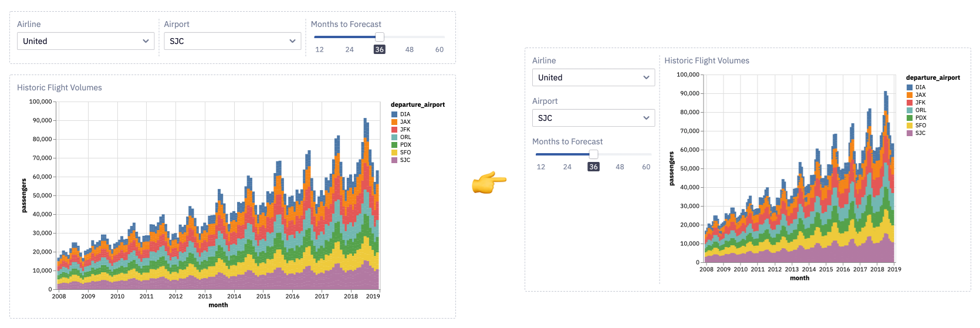Viewport: 980px width, 328px height.
Task: Open the Airport SJC dropdown in left panel
Action: tap(232, 41)
